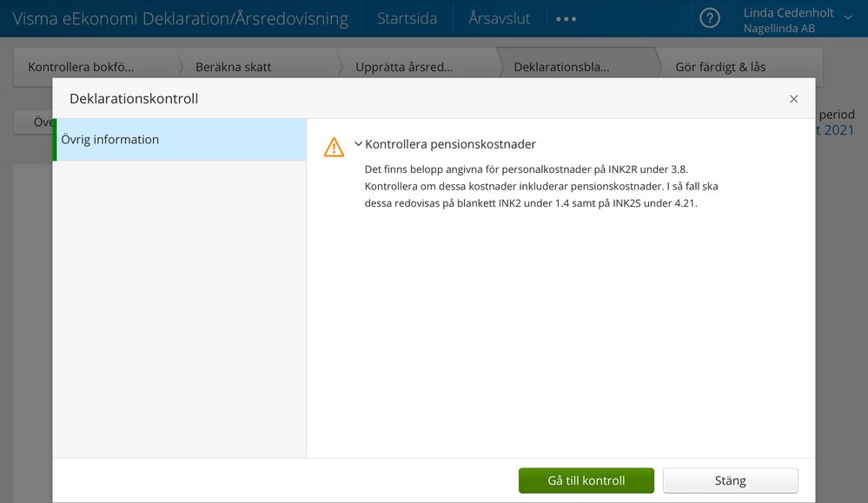The width and height of the screenshot is (868, 503).
Task: Open the help question mark icon
Action: click(710, 18)
